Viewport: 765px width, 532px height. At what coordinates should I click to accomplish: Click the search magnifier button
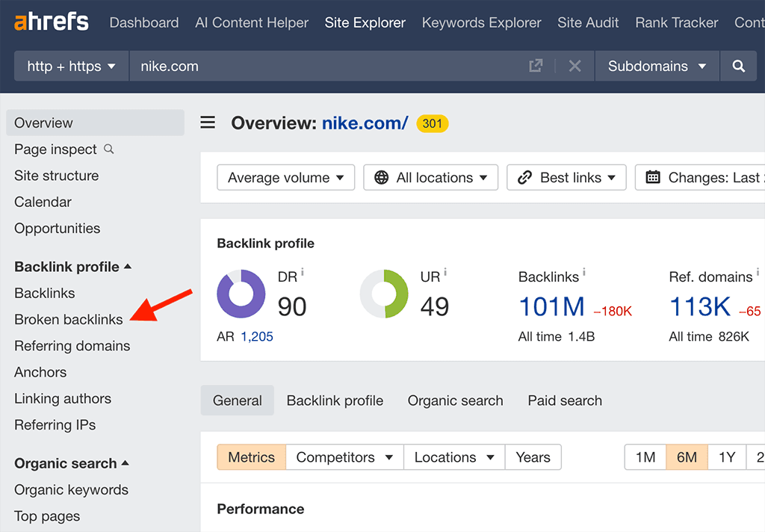click(x=739, y=66)
